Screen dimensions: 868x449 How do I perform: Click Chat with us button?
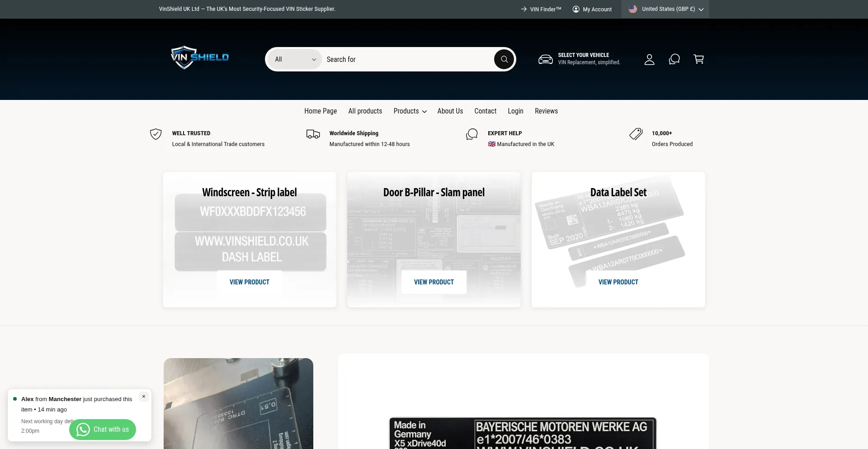[103, 430]
